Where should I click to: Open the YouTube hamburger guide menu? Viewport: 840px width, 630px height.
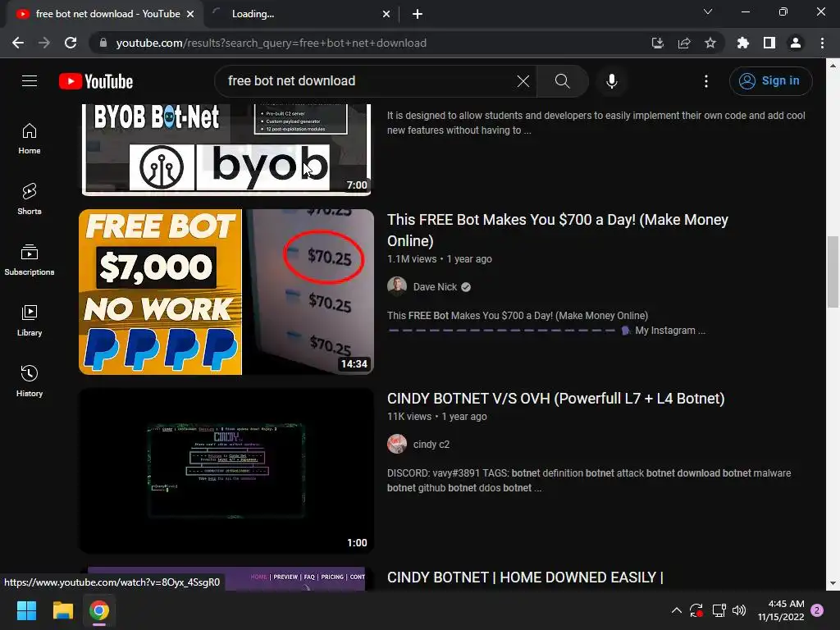pos(30,81)
